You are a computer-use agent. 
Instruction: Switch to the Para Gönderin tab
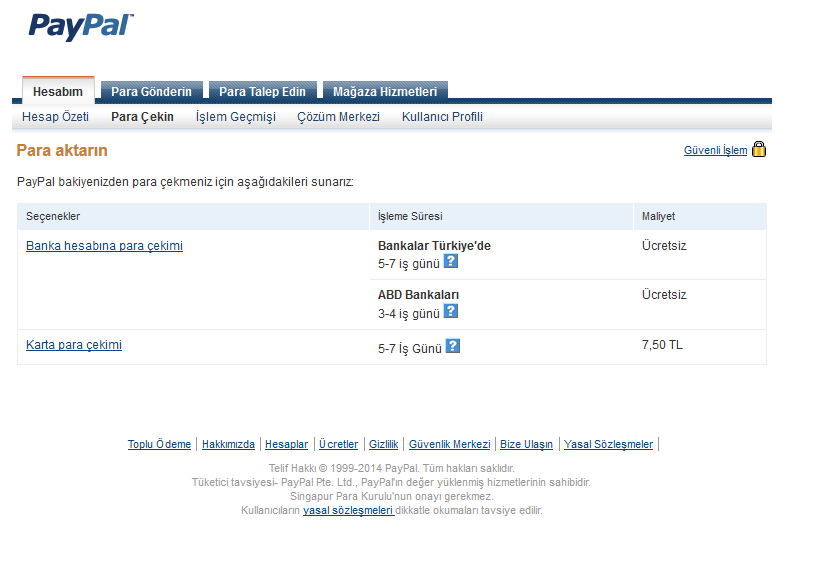(152, 91)
